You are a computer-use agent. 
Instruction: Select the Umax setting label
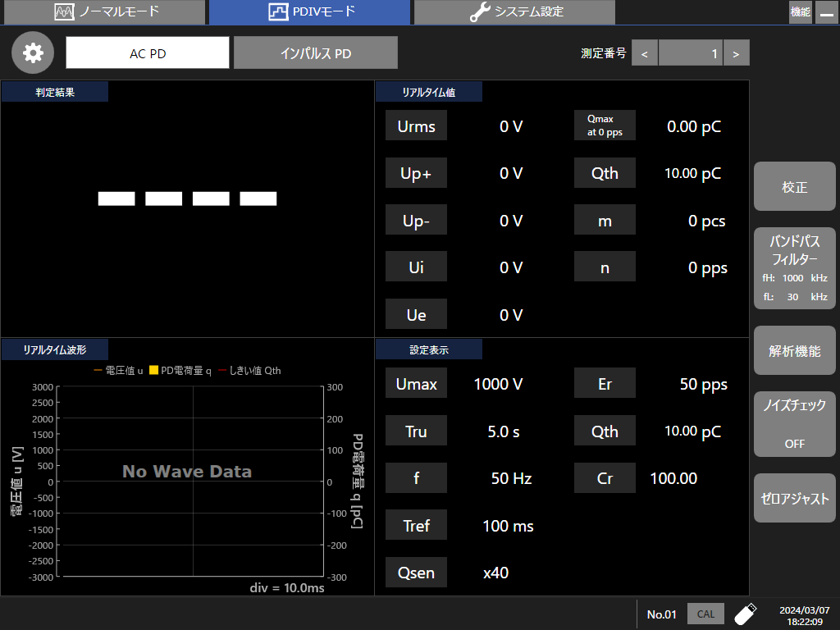click(x=416, y=384)
